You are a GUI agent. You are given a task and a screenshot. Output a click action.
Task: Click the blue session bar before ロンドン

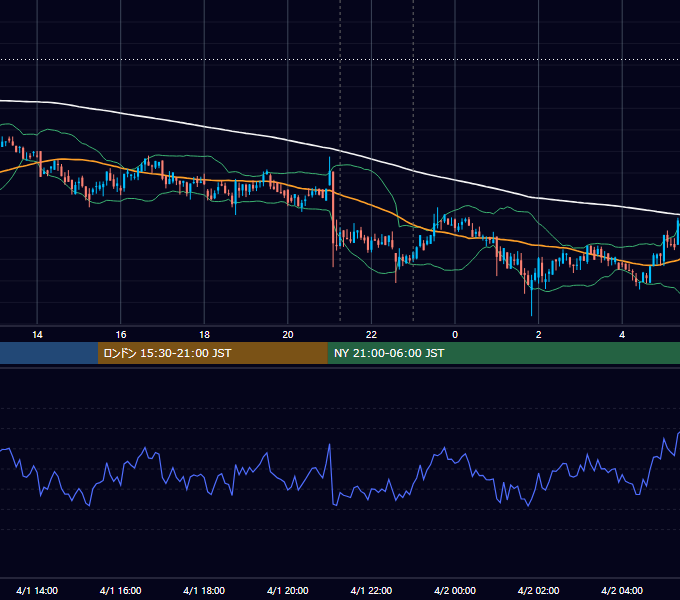click(49, 353)
